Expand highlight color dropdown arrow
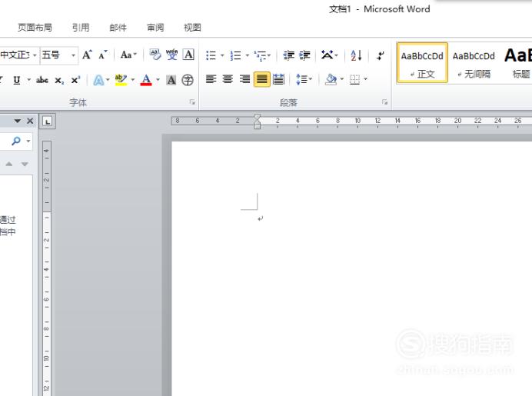The width and height of the screenshot is (532, 396). (x=133, y=80)
